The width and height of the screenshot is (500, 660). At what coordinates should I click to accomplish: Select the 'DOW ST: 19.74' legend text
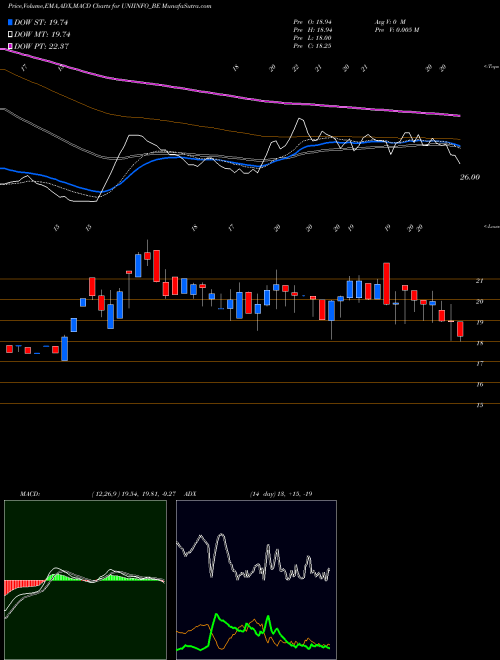pyautogui.click(x=41, y=22)
